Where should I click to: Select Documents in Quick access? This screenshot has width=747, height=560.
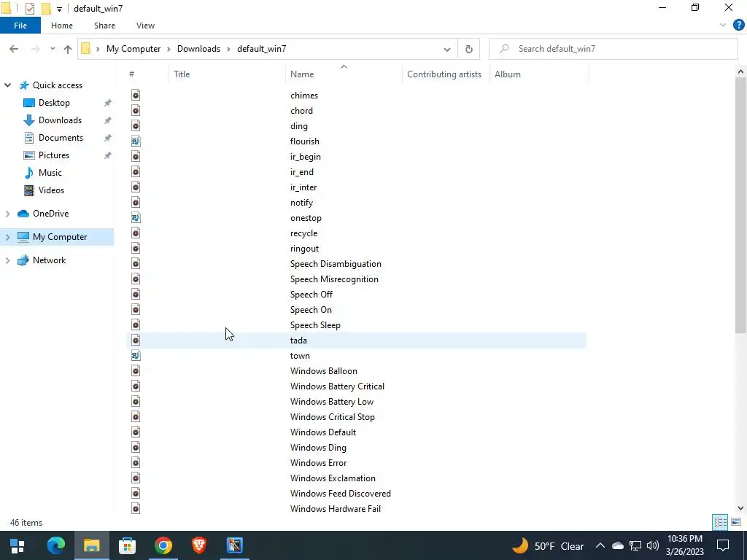tap(61, 138)
